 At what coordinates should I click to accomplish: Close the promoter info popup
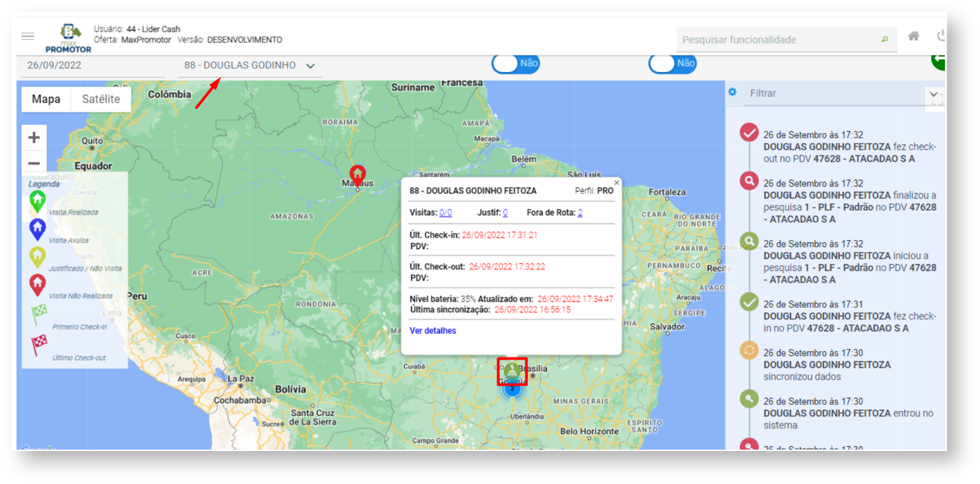click(x=616, y=183)
